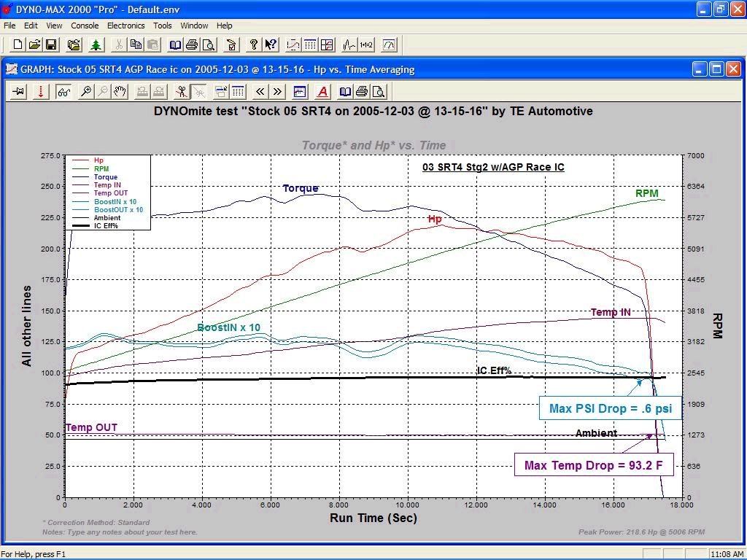
Task: Toggle the pushpin icon on graph toolbar
Action: tap(19, 91)
